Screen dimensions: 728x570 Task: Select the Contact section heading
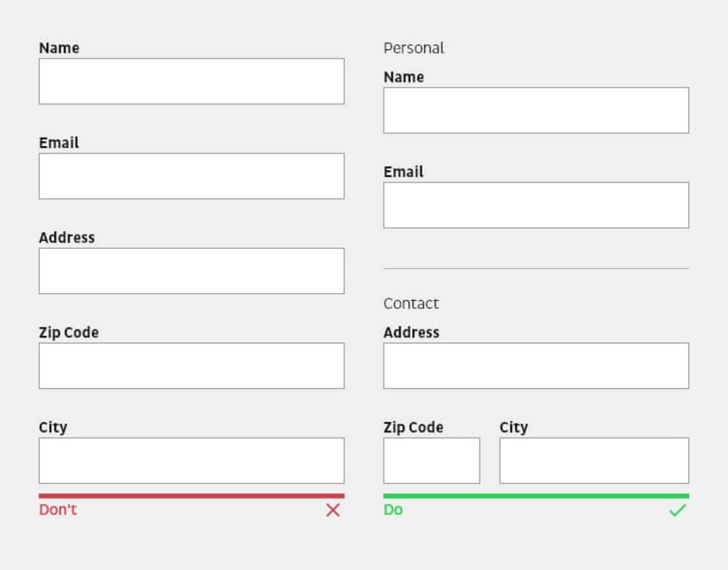pyautogui.click(x=411, y=303)
